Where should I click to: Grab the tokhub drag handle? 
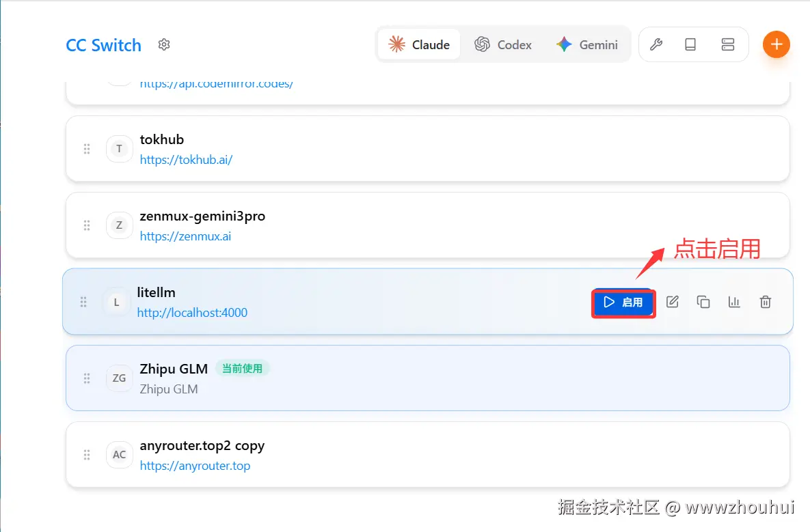[x=87, y=149]
